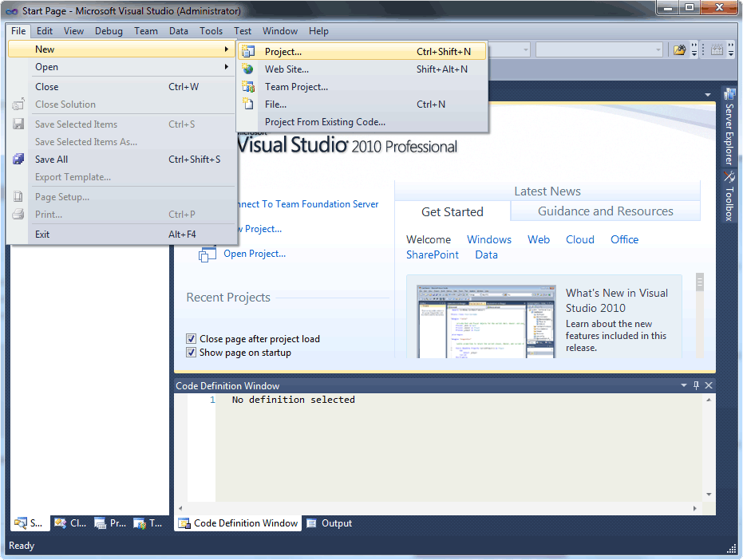This screenshot has height=560, width=743.
Task: Open the empty combo box left of Find in Files
Action: (x=599, y=49)
